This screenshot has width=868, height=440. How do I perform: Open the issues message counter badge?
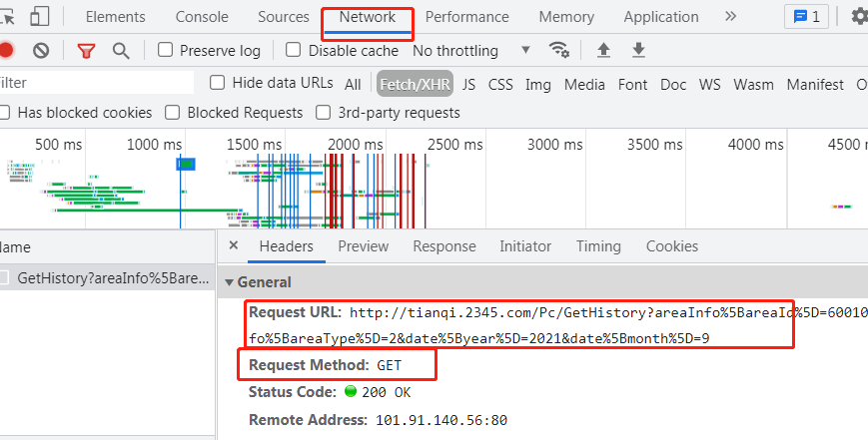807,16
